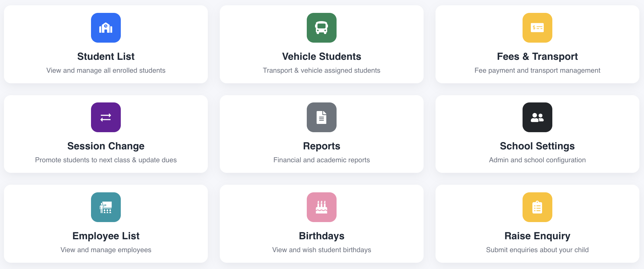The image size is (644, 269).
Task: Click the purple arrows icon for Session Change
Action: click(106, 117)
